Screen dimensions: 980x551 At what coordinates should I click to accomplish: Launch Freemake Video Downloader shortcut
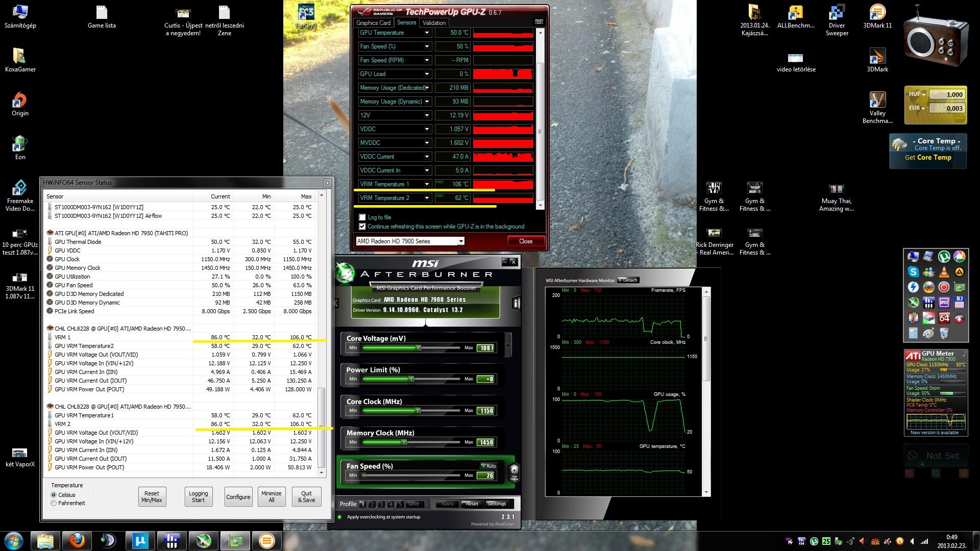click(20, 195)
